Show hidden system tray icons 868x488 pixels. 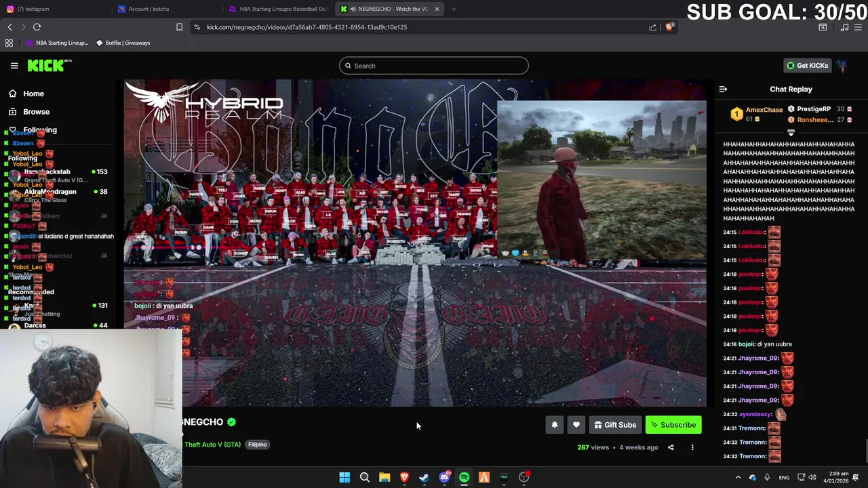point(738,478)
